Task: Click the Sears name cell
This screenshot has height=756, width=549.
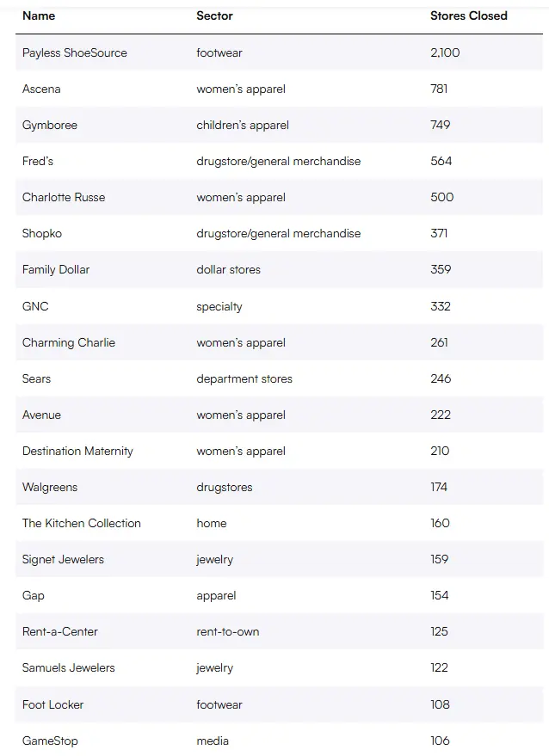Action: [x=37, y=378]
